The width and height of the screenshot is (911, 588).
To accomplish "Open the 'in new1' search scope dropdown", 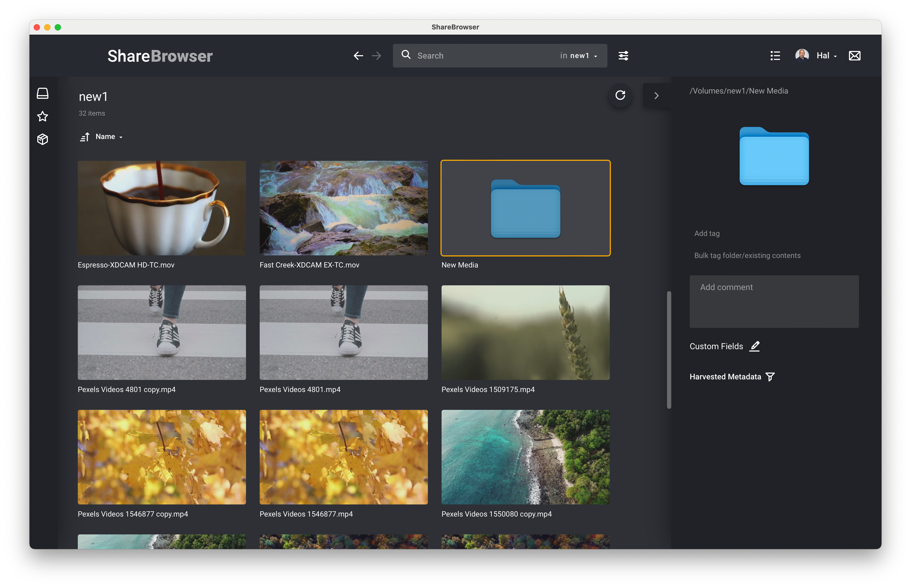I will coord(578,56).
